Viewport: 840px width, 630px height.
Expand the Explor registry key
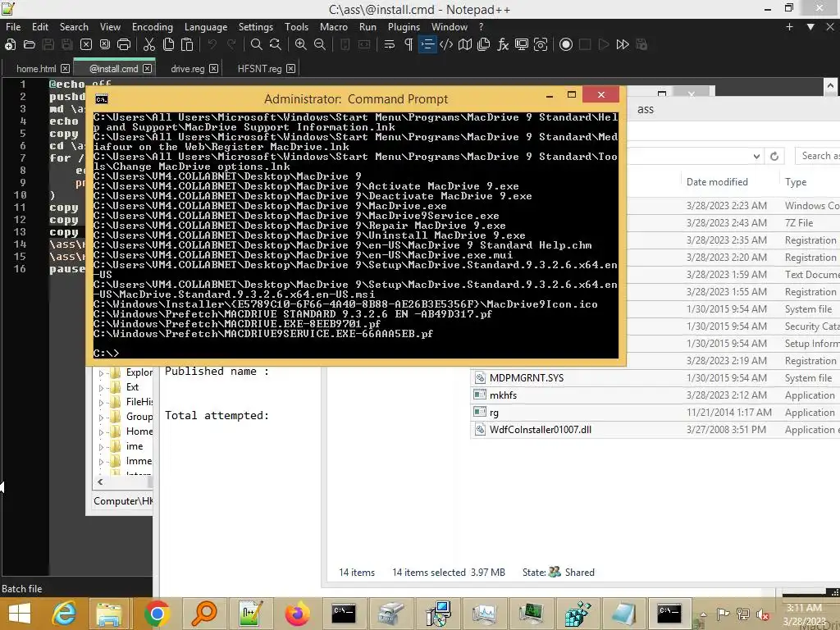click(x=101, y=373)
